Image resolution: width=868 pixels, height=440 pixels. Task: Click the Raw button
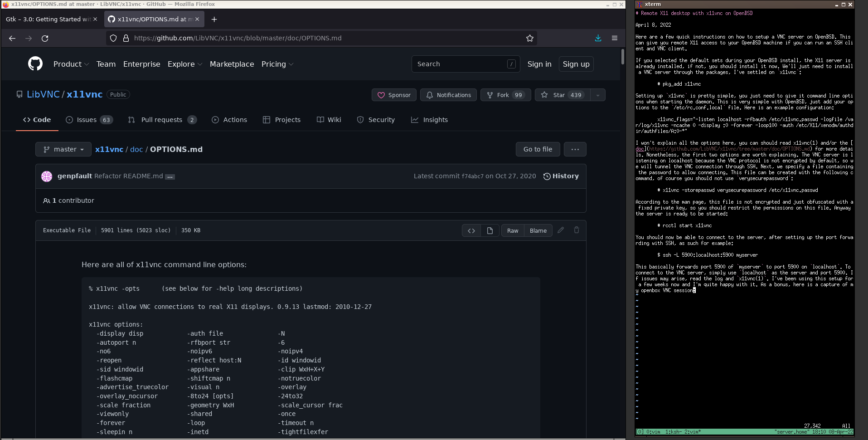pyautogui.click(x=513, y=230)
